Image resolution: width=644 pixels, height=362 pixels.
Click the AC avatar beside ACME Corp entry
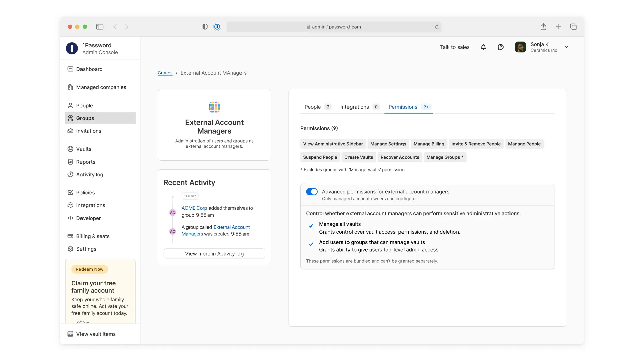172,213
